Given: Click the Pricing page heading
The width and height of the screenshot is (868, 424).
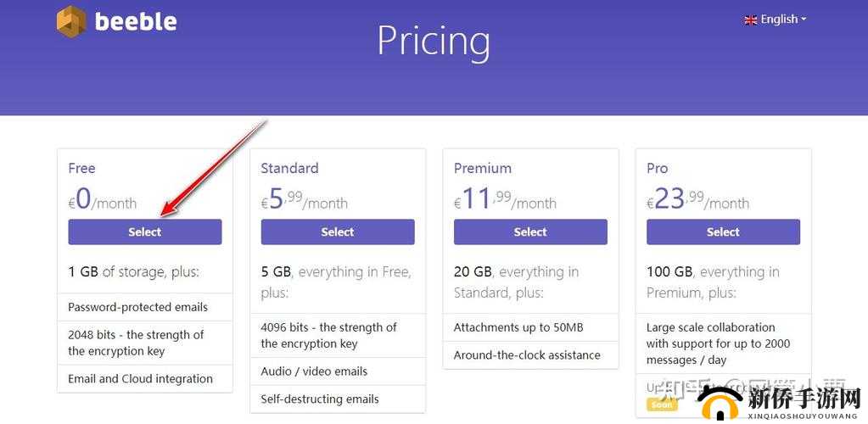Looking at the screenshot, I should (434, 41).
